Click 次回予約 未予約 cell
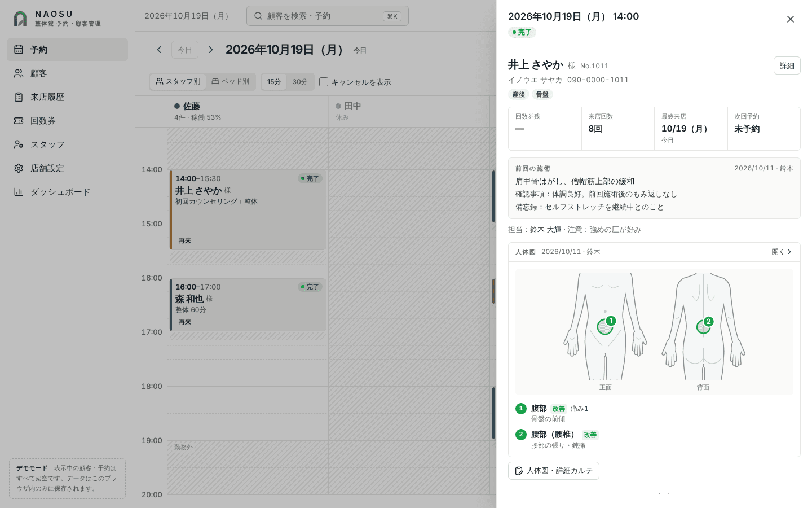 click(764, 129)
